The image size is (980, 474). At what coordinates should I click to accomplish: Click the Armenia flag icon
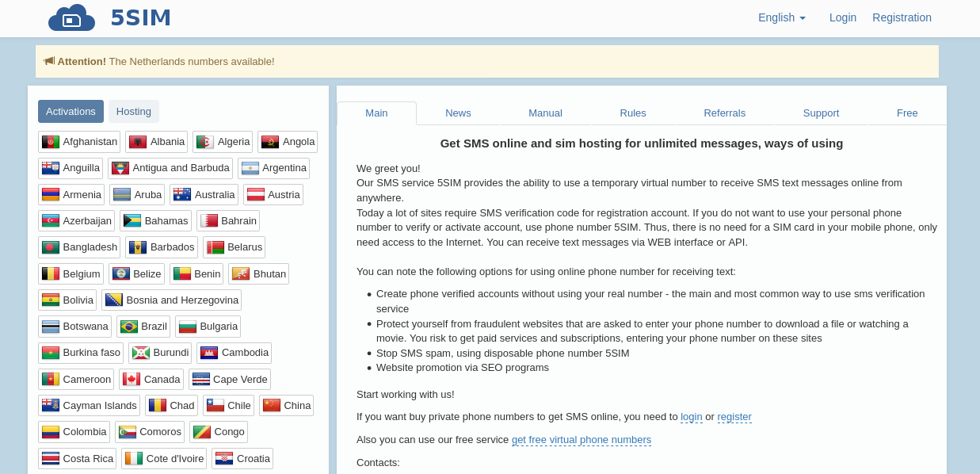point(51,194)
